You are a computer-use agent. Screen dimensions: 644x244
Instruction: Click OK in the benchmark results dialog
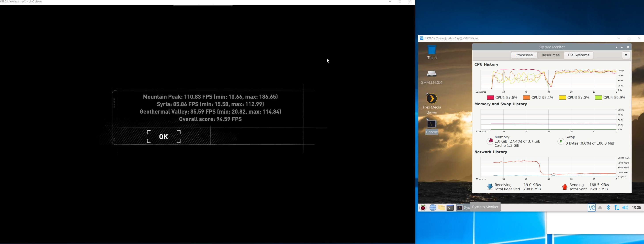click(x=164, y=137)
